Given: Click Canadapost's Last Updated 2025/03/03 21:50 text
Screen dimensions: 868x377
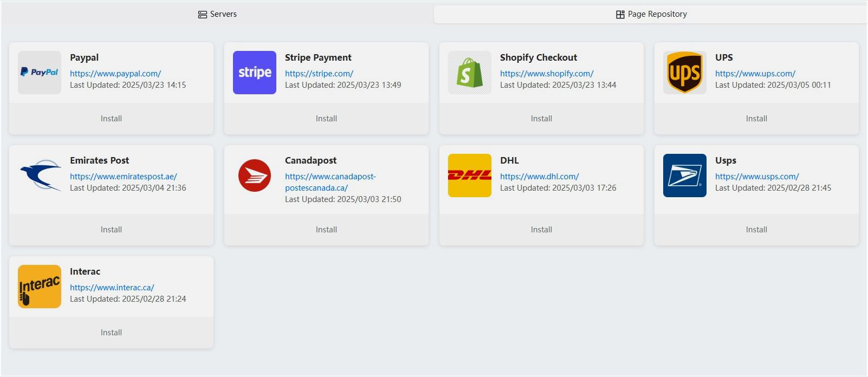Looking at the screenshot, I should point(343,199).
